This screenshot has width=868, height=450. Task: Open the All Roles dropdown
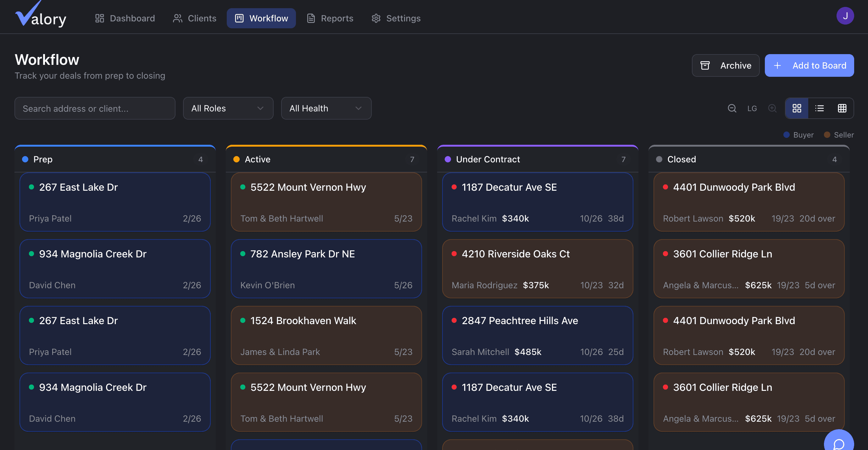[228, 108]
